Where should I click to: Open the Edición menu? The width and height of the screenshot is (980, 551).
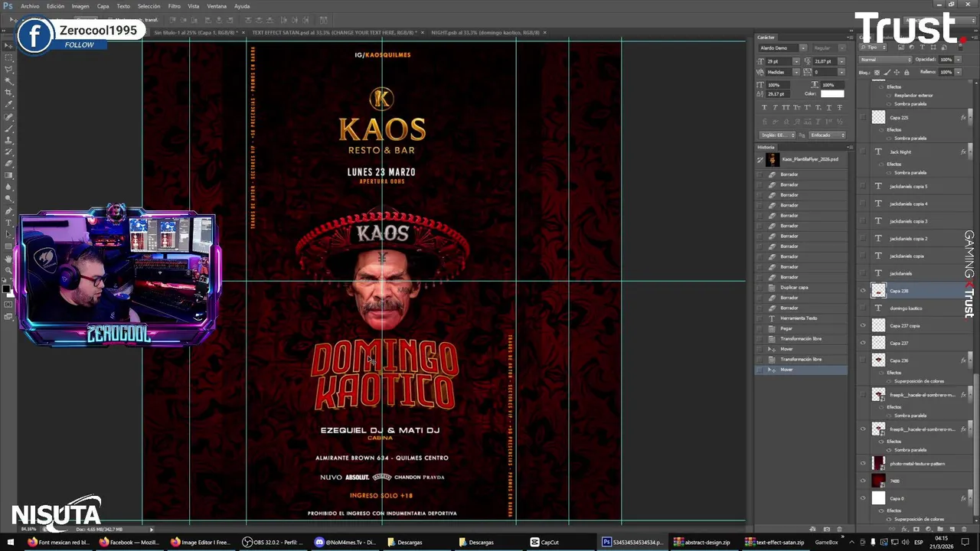[55, 6]
